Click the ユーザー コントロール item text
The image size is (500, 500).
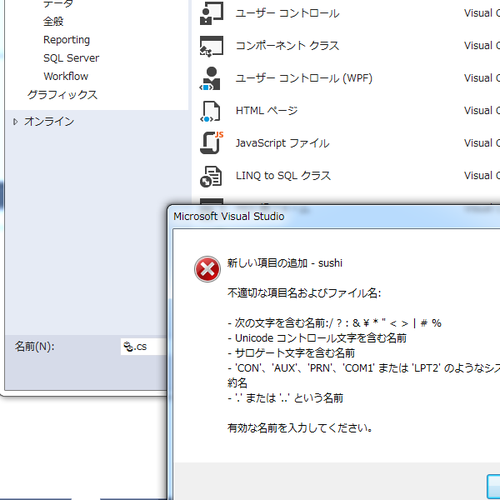[x=287, y=13]
